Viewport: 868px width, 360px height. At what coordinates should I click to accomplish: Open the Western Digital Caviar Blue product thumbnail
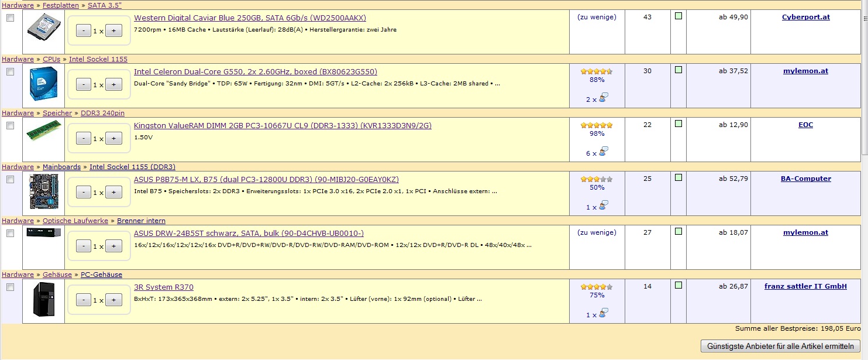[x=44, y=27]
